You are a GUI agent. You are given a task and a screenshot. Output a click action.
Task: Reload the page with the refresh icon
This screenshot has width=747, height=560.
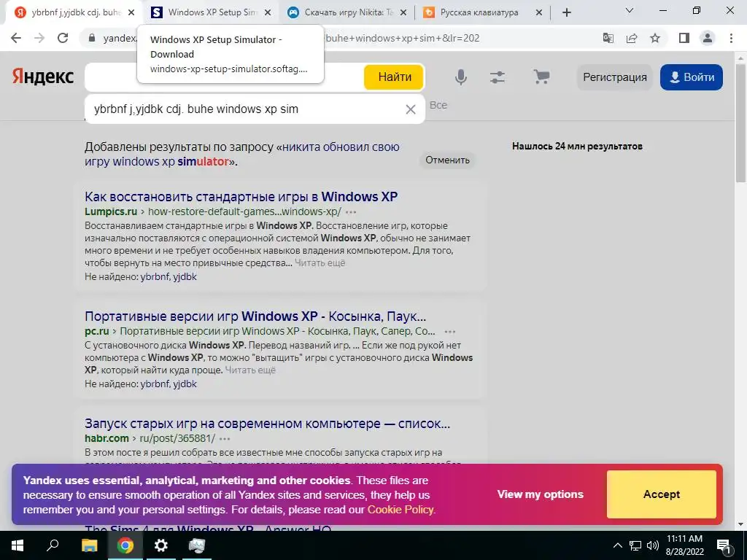click(x=63, y=38)
